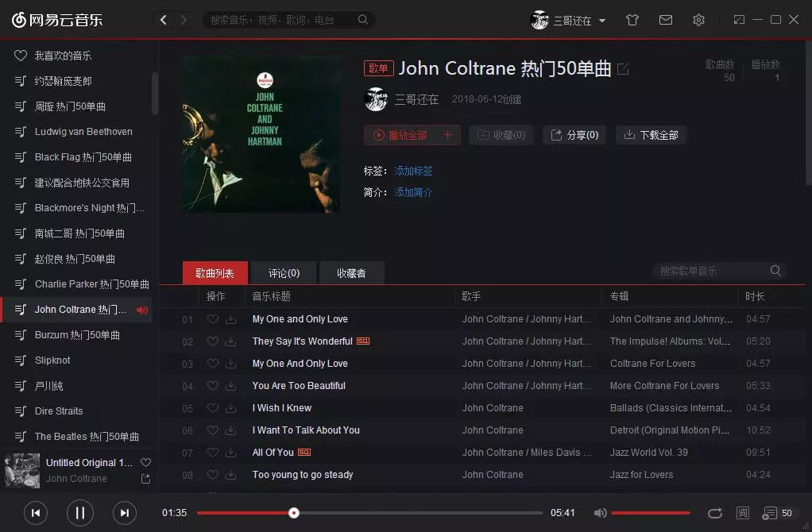Screen dimensions: 812x532
Task: Open album Coltrane For Lovers
Action: (x=652, y=364)
